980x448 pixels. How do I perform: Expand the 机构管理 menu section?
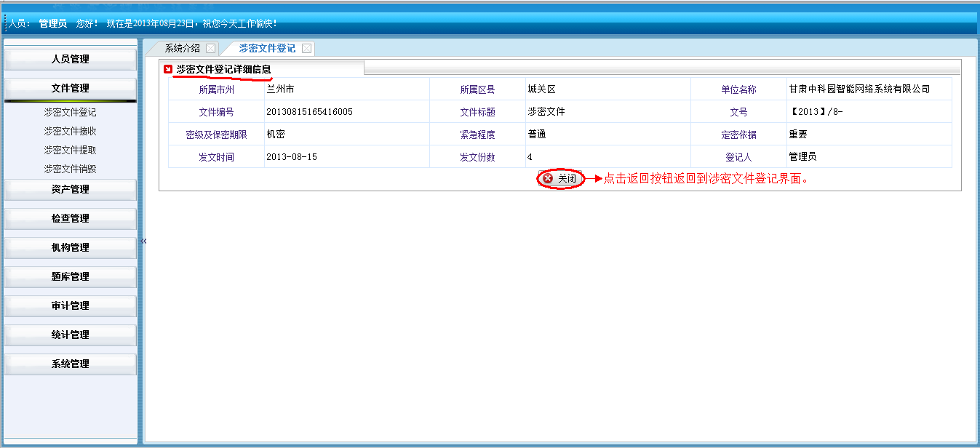(x=71, y=248)
